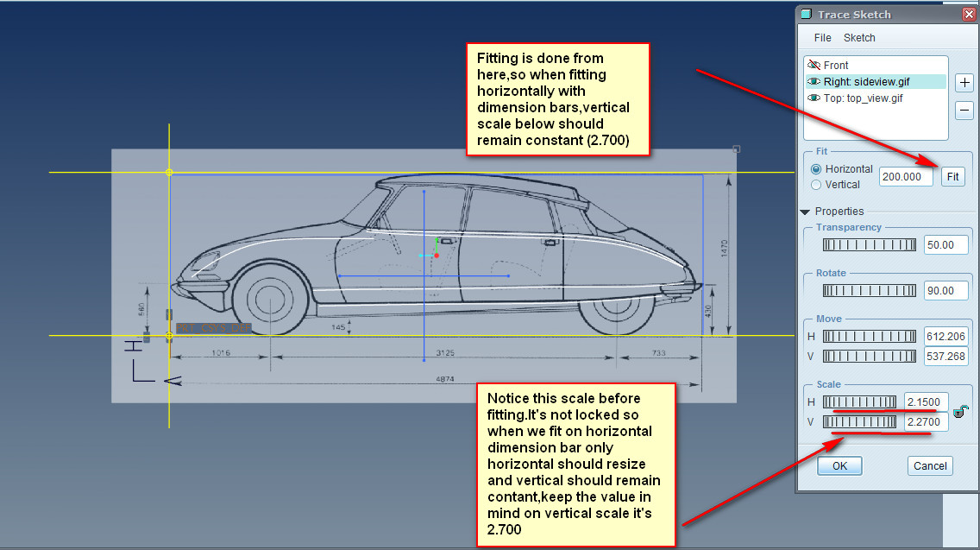Toggle visibility eye of Right: sideview.gif
The image size is (980, 550).
click(814, 81)
